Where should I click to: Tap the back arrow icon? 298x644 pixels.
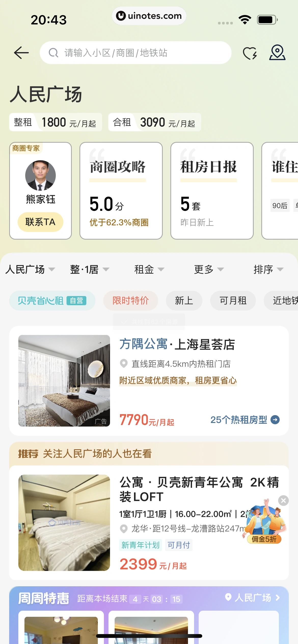click(x=21, y=53)
